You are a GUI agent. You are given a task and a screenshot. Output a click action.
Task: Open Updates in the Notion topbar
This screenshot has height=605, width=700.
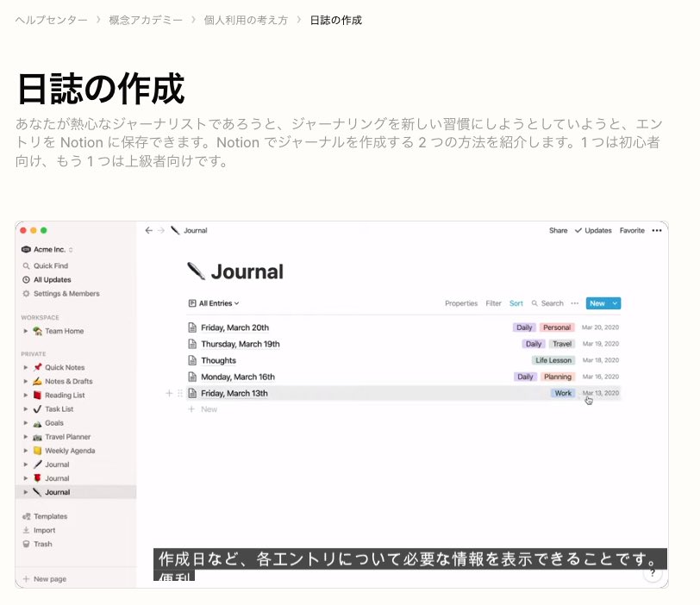[x=593, y=230]
